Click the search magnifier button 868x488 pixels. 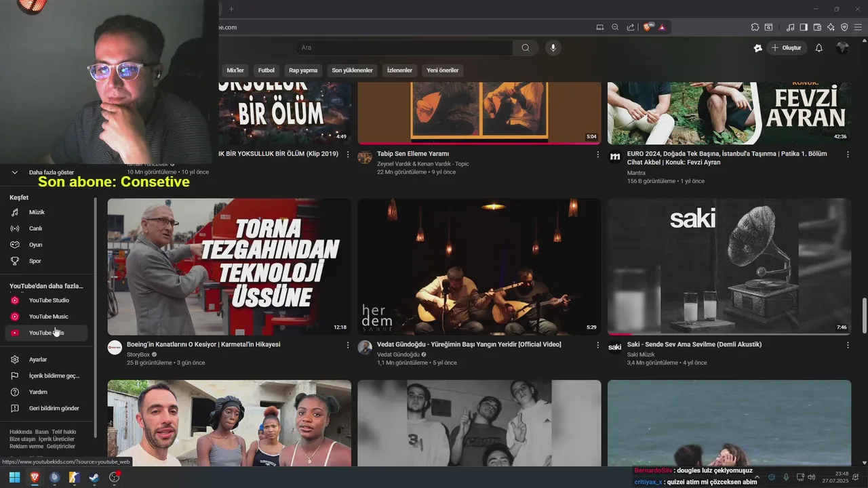click(526, 47)
